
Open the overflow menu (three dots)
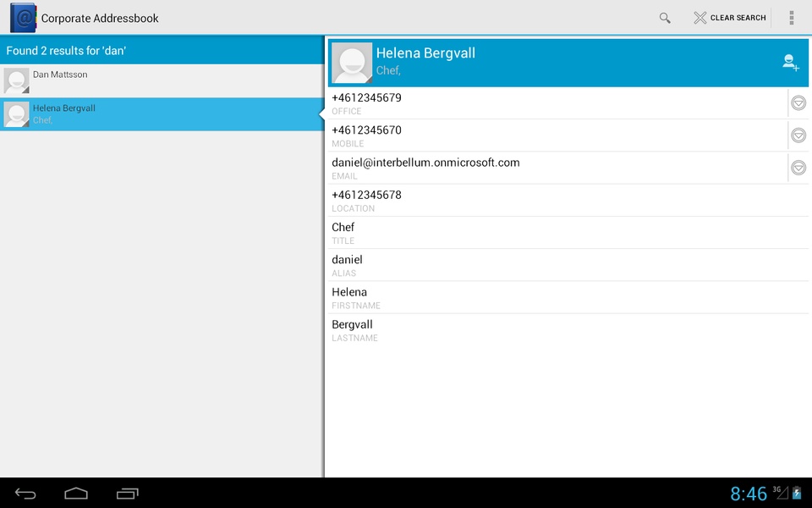[792, 18]
